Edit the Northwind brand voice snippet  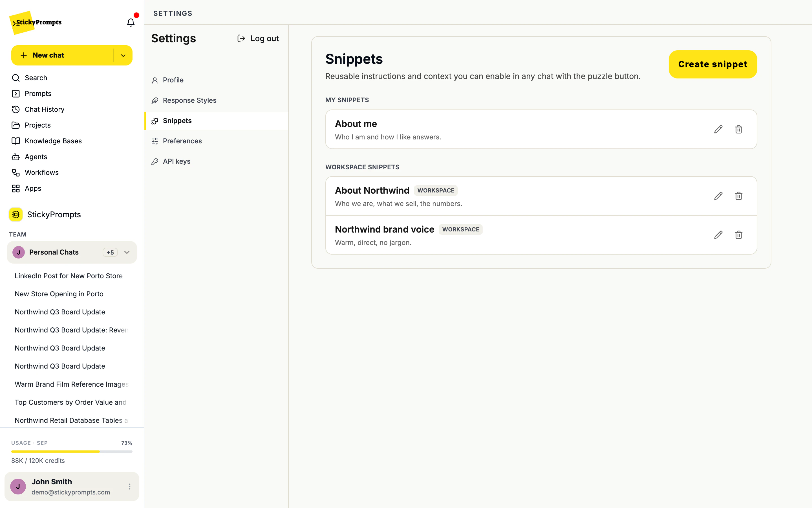click(x=718, y=235)
